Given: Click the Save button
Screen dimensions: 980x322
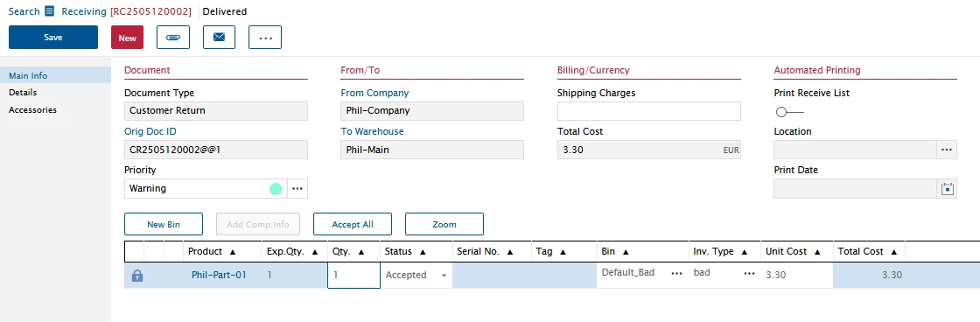Looking at the screenshot, I should click(53, 38).
